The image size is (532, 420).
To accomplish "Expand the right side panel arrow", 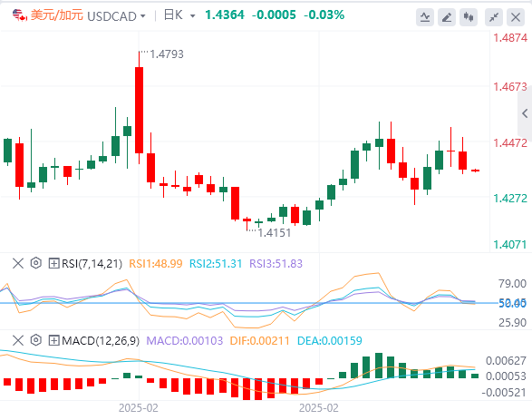I will click(x=525, y=113).
